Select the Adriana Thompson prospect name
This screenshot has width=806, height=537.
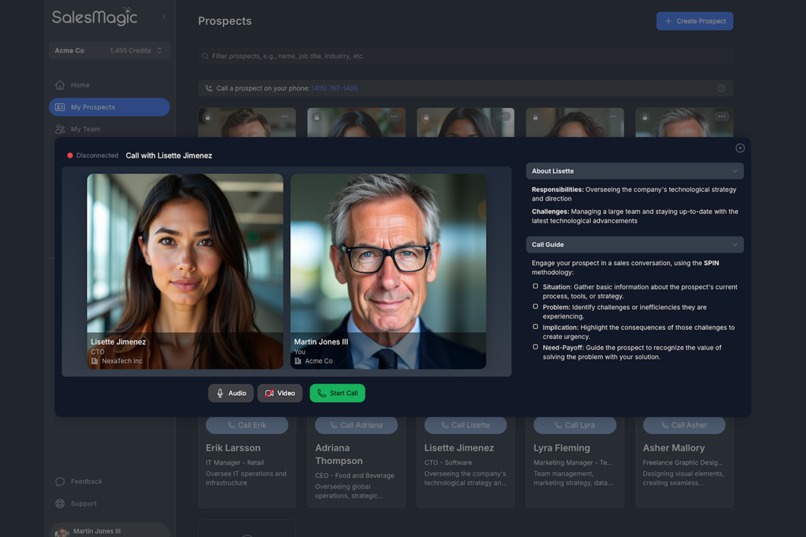tap(339, 454)
